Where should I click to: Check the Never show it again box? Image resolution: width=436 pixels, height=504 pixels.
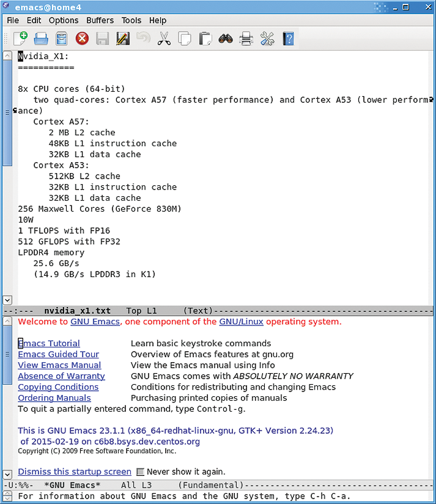point(140,472)
